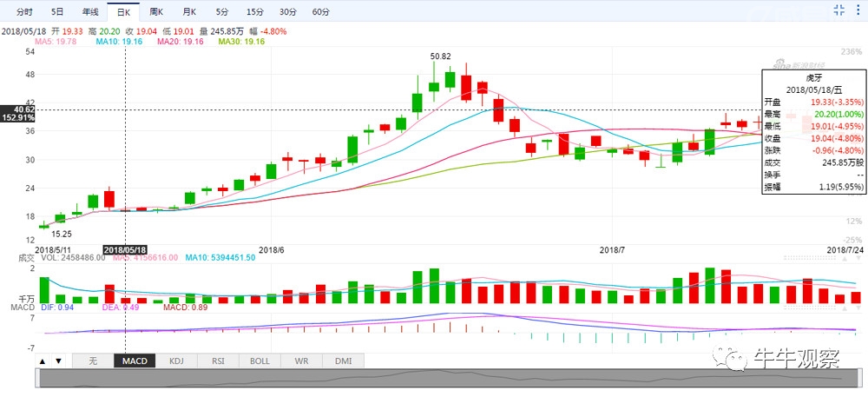Show the BOLL indicator
This screenshot has width=868, height=397.
260,361
